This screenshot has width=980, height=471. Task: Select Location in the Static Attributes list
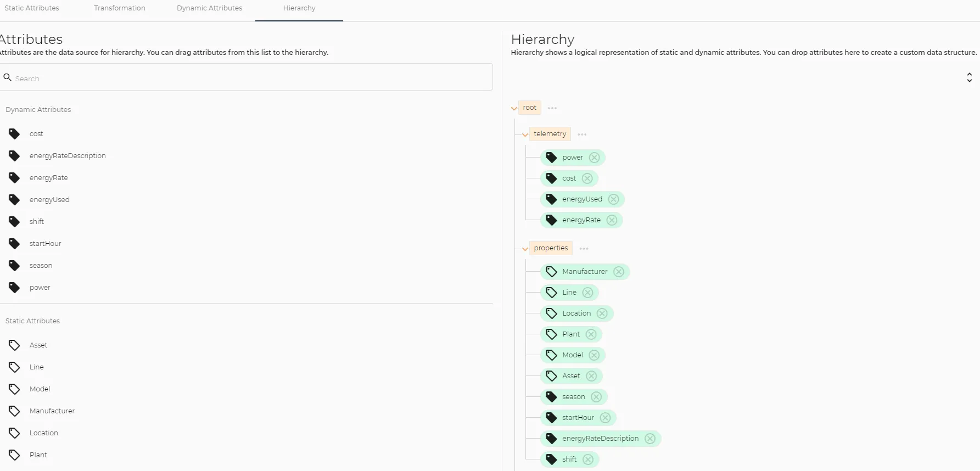pos(44,433)
